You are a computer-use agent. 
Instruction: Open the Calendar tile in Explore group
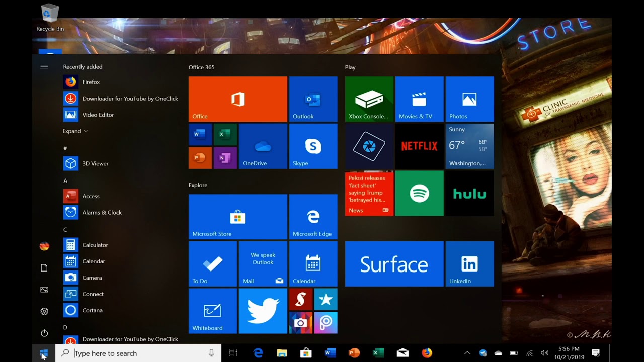click(313, 264)
